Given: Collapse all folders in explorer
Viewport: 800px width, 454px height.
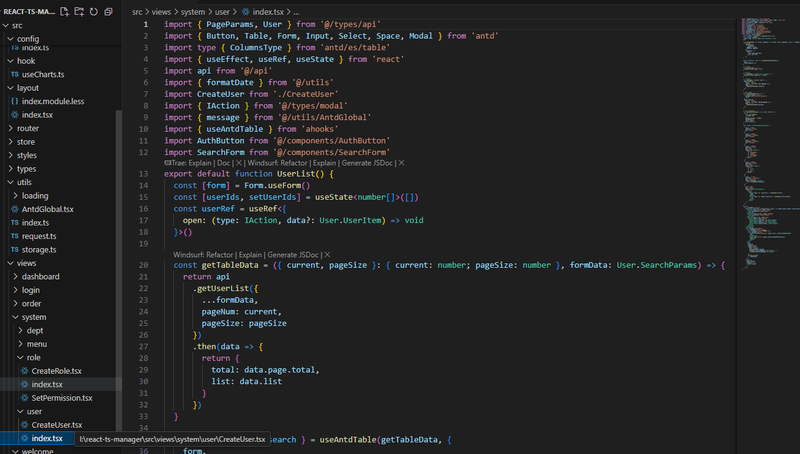Looking at the screenshot, I should point(108,11).
